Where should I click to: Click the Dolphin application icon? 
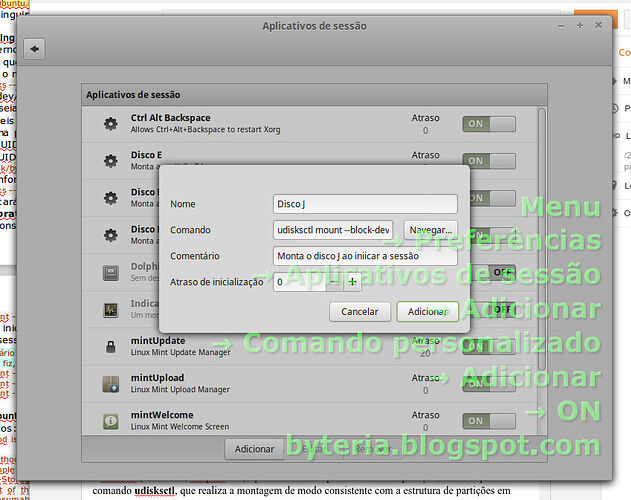111,273
